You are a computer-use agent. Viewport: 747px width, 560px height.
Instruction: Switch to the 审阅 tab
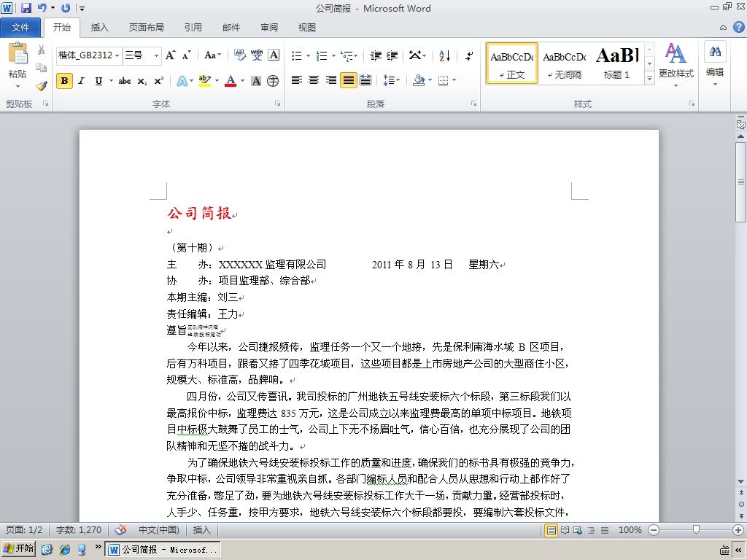click(269, 28)
